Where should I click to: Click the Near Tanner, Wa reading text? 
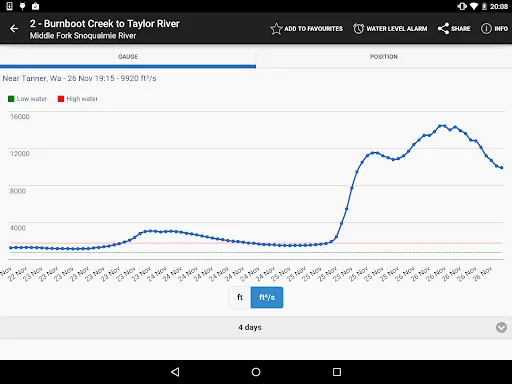point(79,78)
